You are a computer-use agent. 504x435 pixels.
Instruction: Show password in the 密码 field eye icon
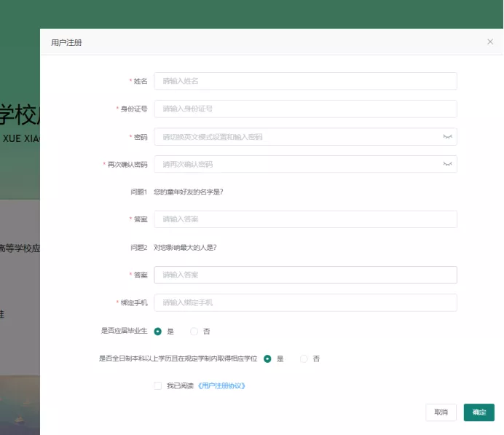[x=447, y=137]
